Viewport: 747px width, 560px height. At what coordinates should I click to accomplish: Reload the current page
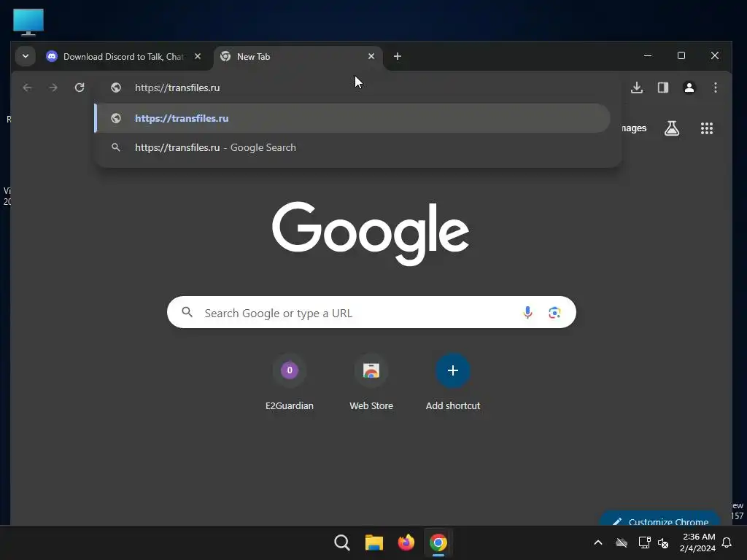click(80, 87)
